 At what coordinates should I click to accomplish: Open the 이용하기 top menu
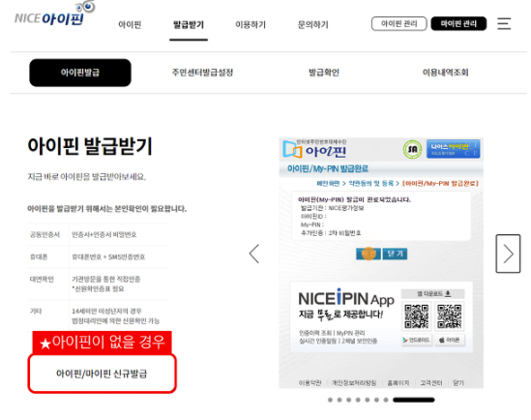point(251,25)
